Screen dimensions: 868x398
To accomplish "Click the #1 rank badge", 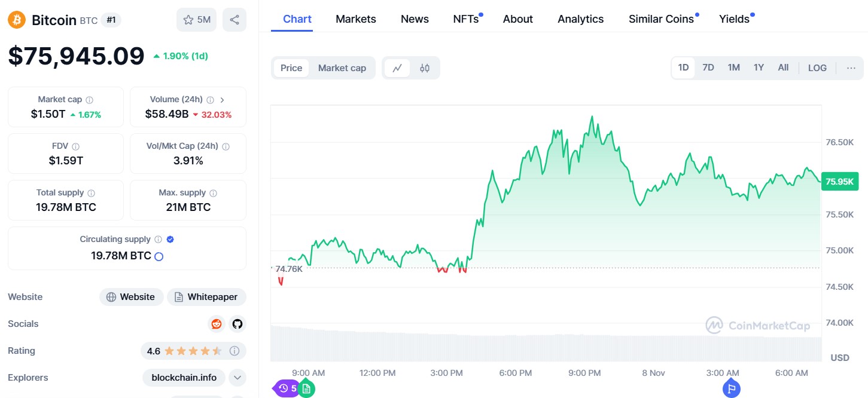I will [111, 20].
